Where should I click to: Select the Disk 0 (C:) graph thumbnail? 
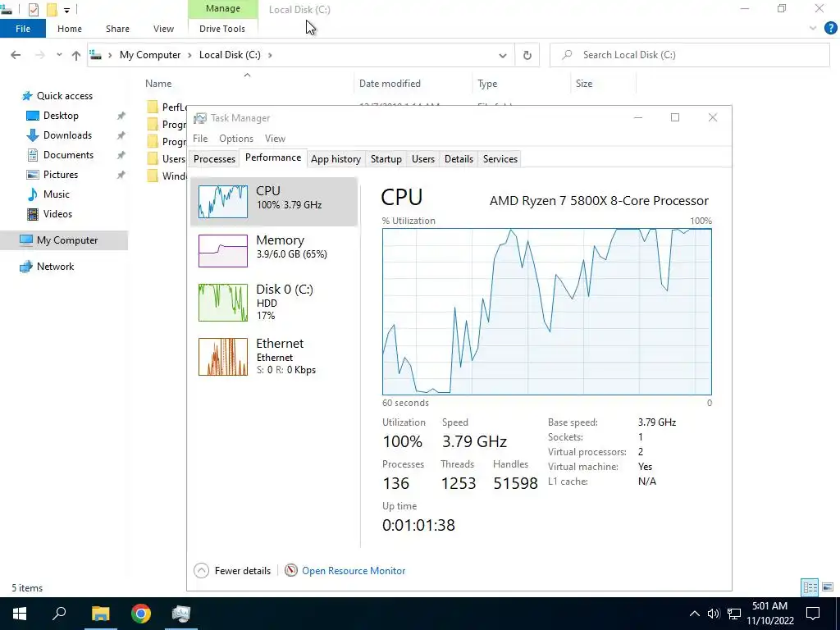pyautogui.click(x=223, y=303)
